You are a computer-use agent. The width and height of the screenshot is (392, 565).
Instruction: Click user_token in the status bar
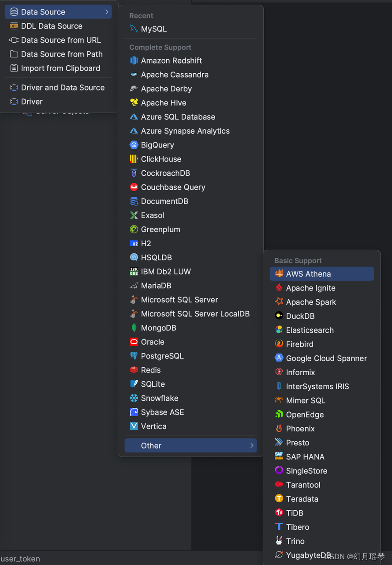click(20, 558)
